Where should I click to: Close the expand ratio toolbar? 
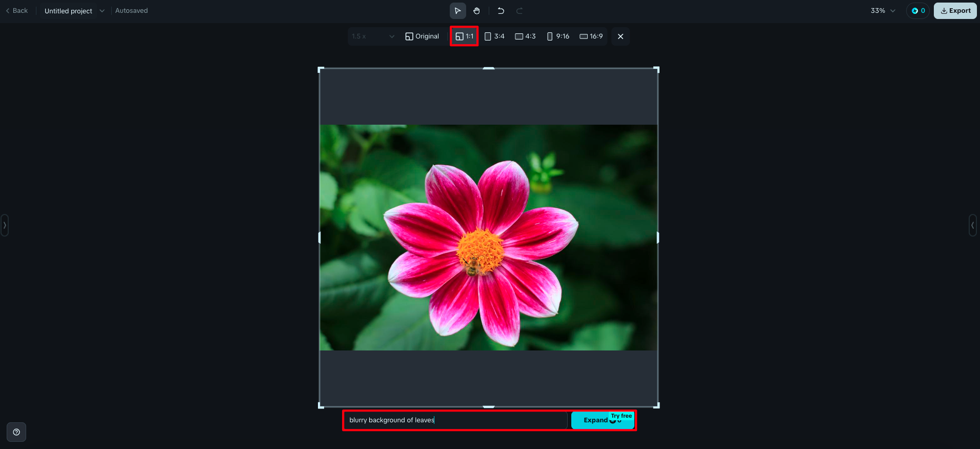(x=621, y=36)
